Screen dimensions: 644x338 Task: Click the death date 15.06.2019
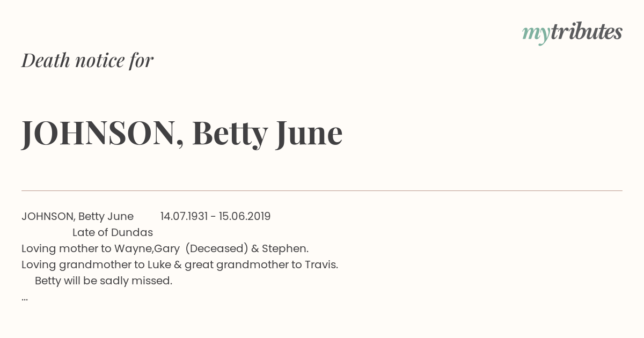coord(245,216)
